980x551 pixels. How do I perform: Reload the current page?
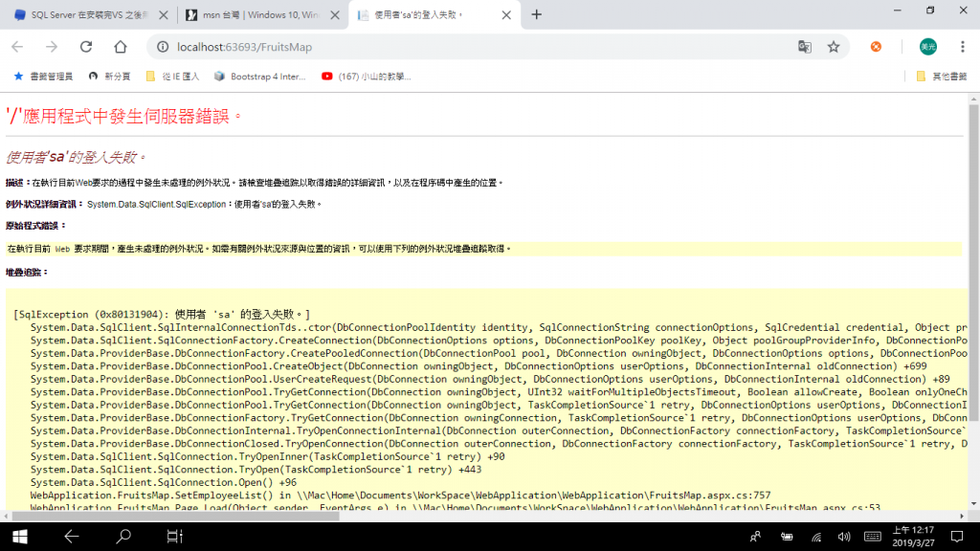[86, 47]
